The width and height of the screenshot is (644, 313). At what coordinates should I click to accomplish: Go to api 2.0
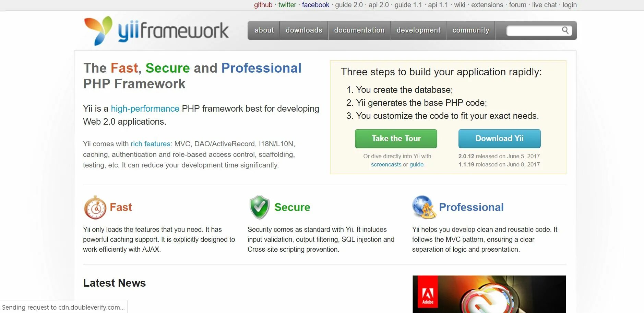[x=379, y=5]
